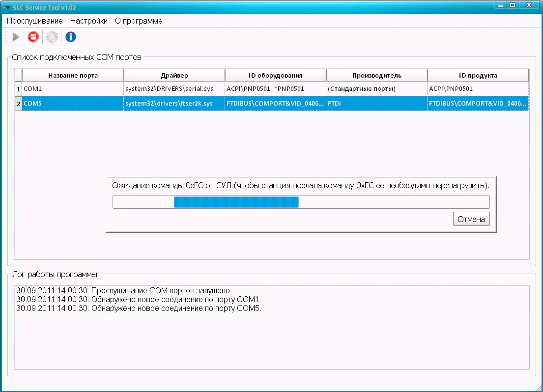543x392 pixels.
Task: Select the COM5 port row
Action: tap(73, 104)
